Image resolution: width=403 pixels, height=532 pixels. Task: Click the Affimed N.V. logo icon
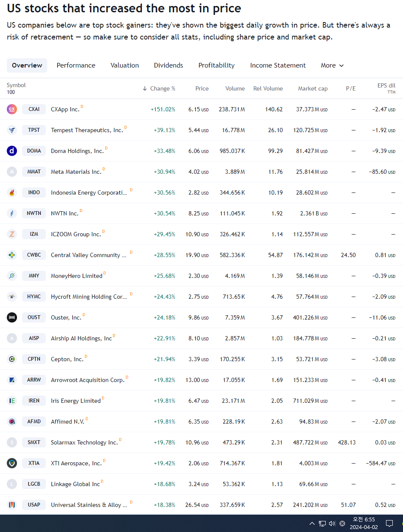tap(12, 422)
